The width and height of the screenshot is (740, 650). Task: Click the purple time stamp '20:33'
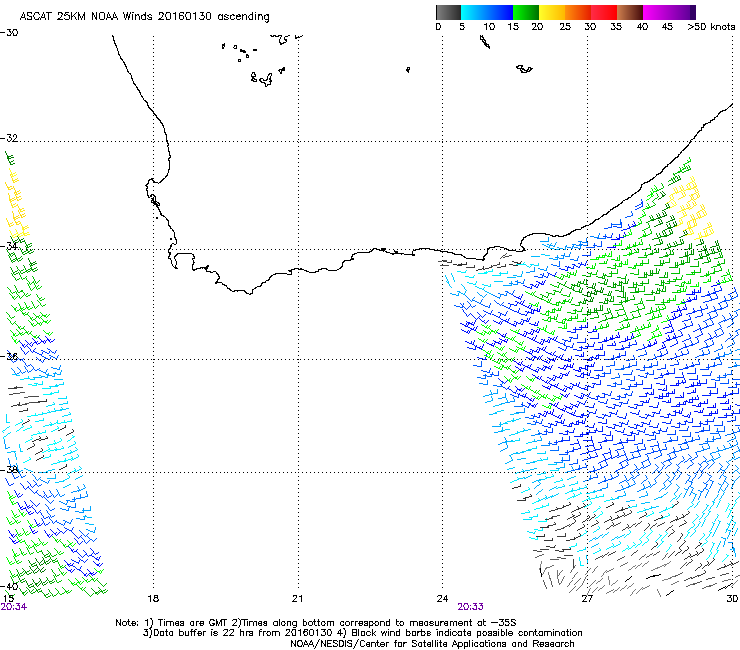471,607
